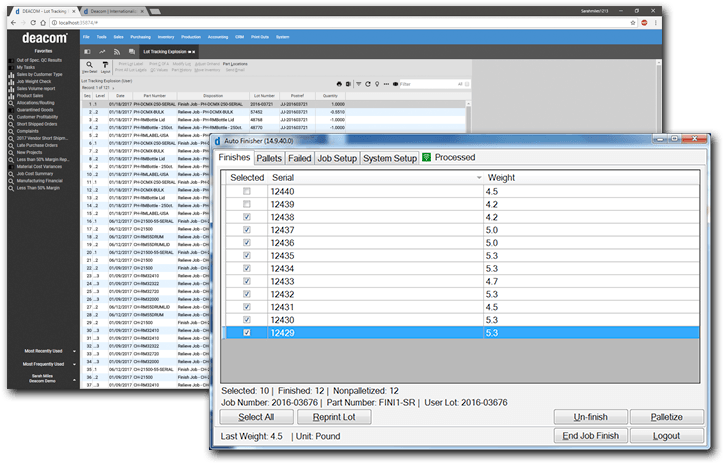Click the green Processed status icon
Image resolution: width=723 pixels, height=463 pixels.
tap(427, 158)
